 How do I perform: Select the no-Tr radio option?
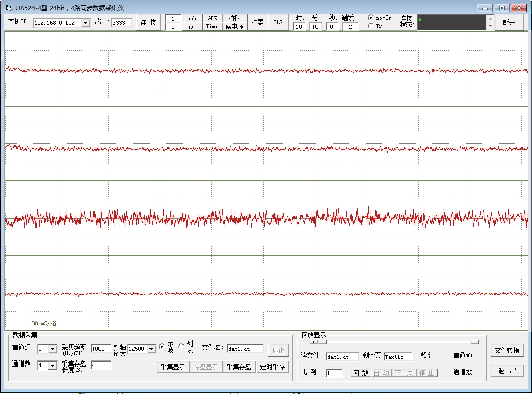(x=371, y=18)
